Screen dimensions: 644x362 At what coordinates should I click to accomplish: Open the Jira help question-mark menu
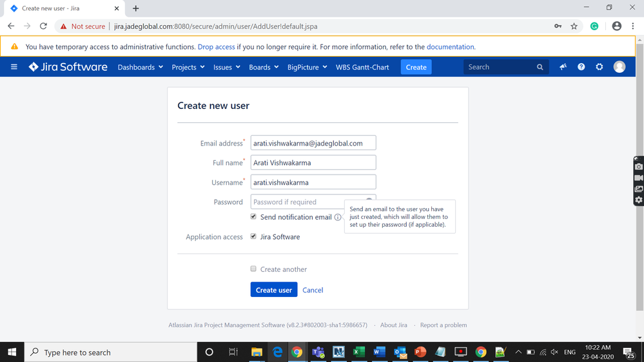(581, 67)
